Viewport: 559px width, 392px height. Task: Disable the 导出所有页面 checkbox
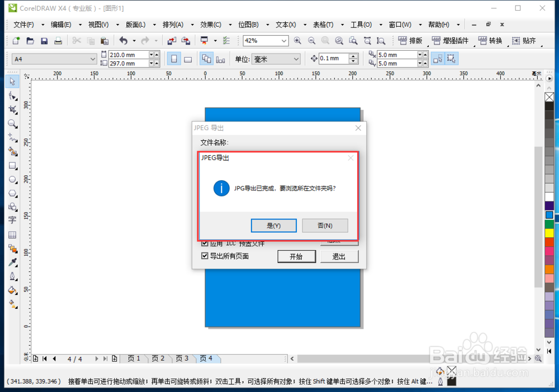(x=205, y=256)
